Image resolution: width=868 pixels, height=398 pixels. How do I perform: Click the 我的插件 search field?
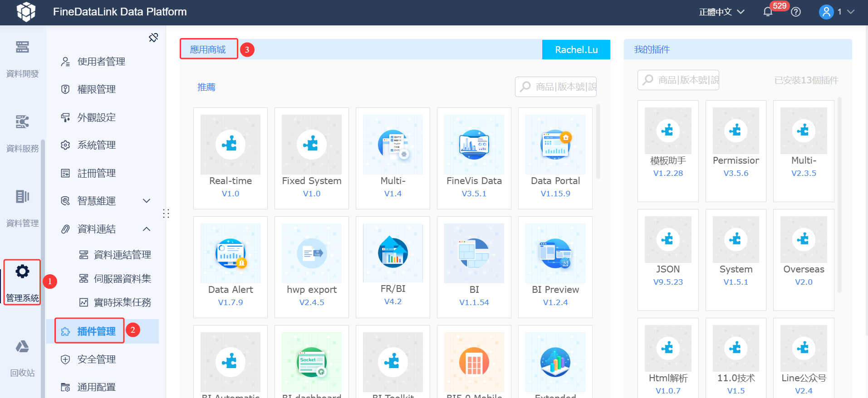pos(678,80)
